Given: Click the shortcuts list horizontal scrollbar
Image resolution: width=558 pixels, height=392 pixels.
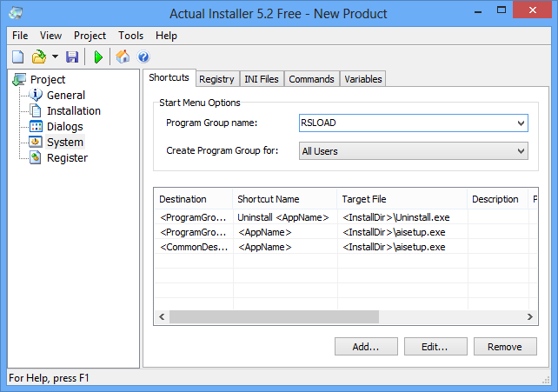Looking at the screenshot, I should pos(343,317).
